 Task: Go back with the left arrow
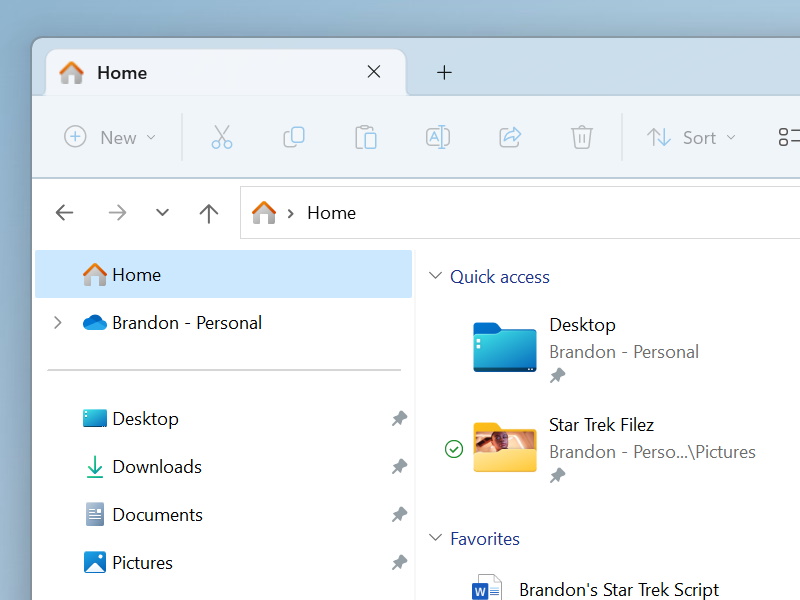(x=64, y=213)
